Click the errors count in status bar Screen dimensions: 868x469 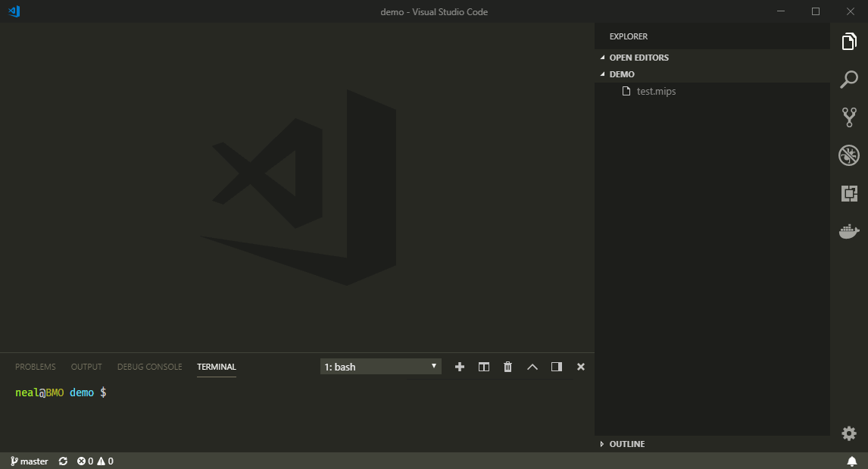(x=86, y=461)
